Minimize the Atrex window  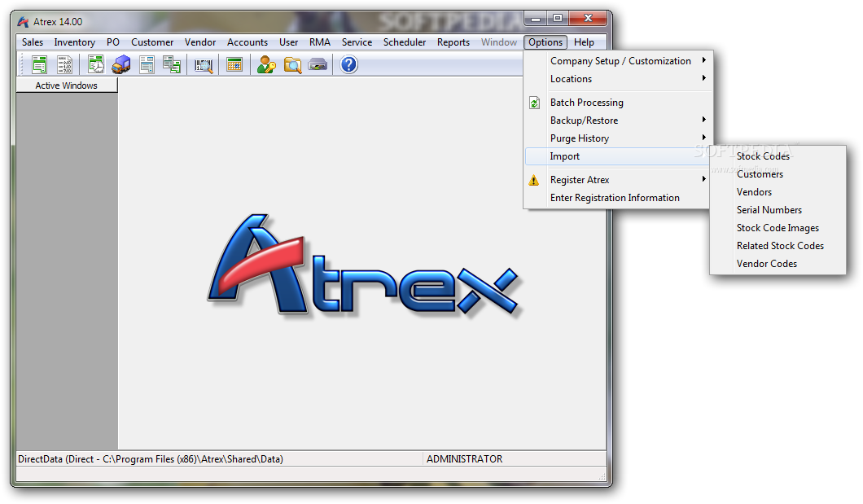coord(536,19)
